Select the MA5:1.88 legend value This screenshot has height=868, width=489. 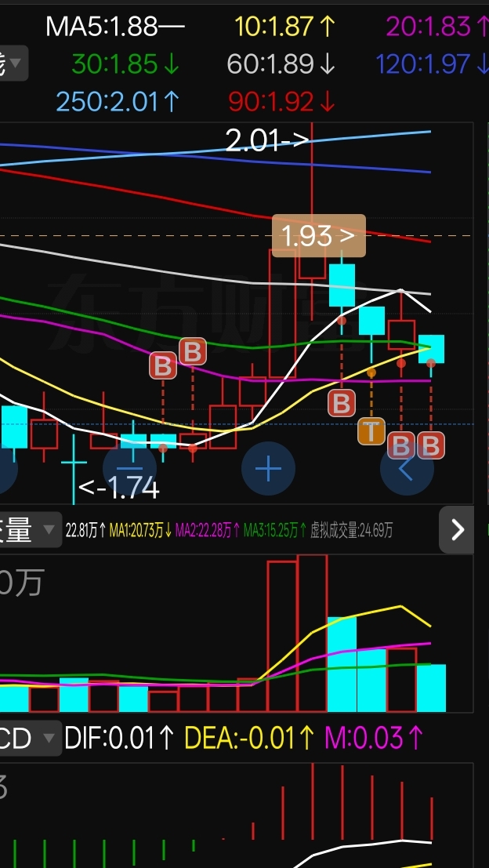coord(115,27)
